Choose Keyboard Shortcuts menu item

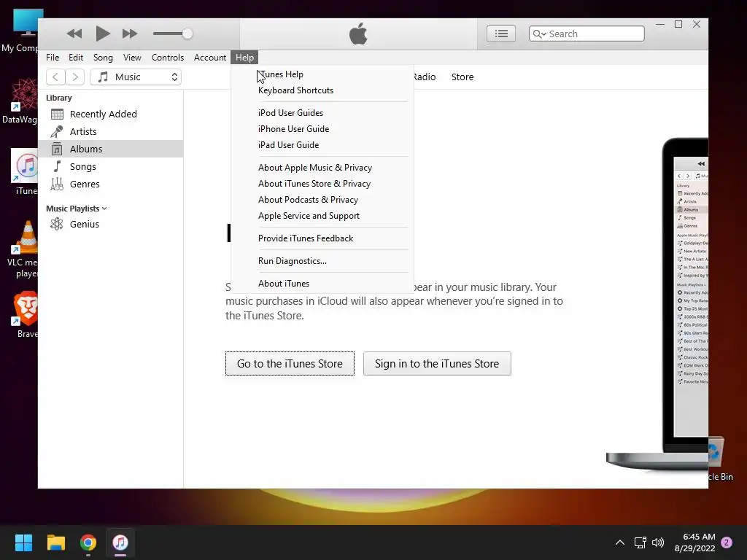tap(322, 90)
